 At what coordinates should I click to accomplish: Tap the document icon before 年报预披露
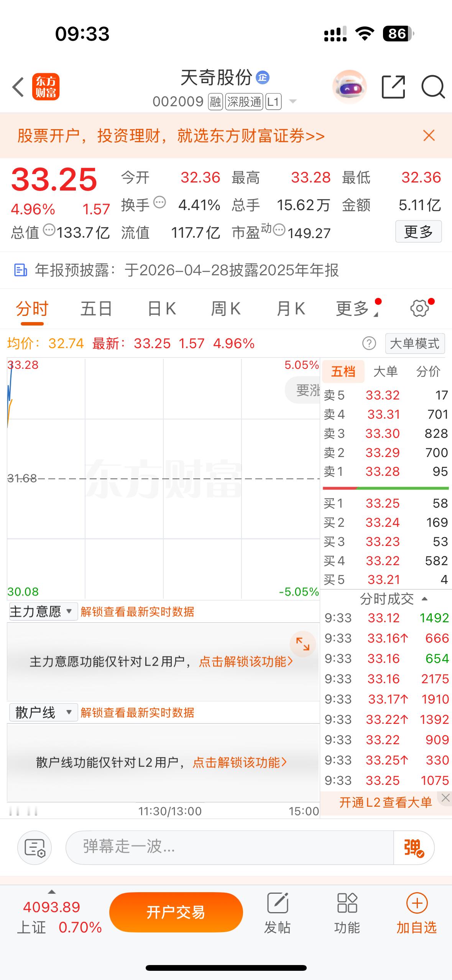coord(20,270)
